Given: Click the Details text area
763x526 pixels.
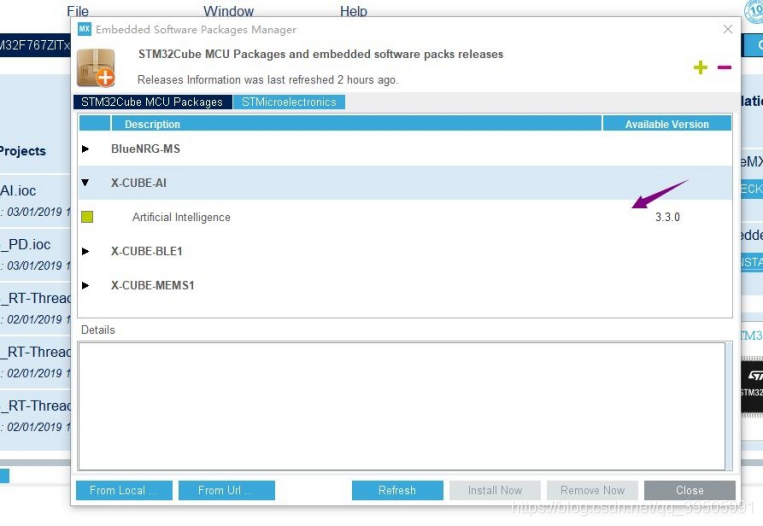Looking at the screenshot, I should [x=401, y=406].
